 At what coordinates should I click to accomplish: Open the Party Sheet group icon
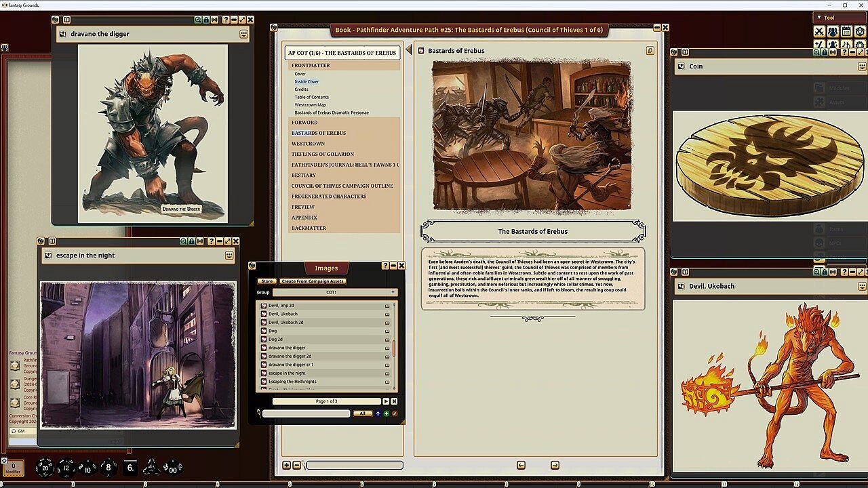point(833,31)
